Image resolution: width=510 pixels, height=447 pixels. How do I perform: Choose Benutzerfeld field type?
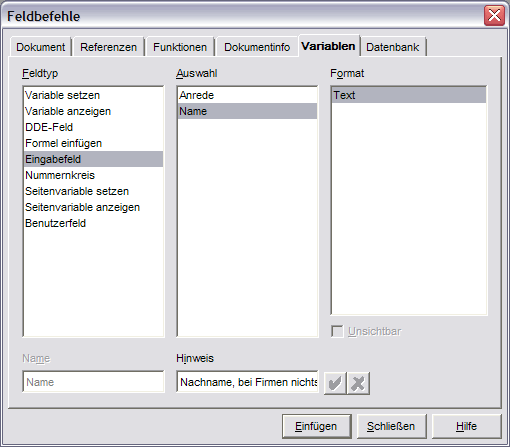click(93, 223)
